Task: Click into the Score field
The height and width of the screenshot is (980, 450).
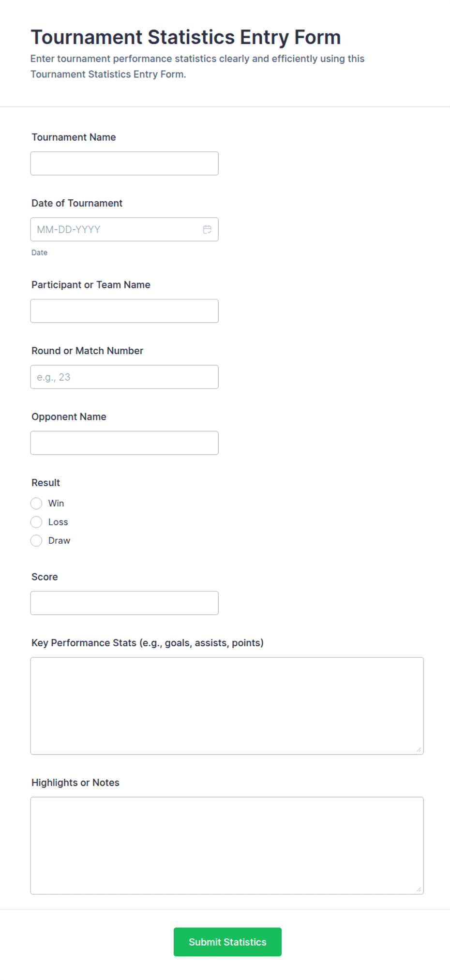Action: (124, 603)
